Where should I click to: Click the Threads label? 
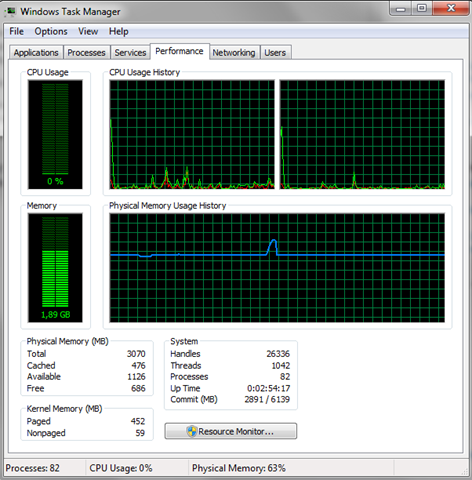pos(186,365)
